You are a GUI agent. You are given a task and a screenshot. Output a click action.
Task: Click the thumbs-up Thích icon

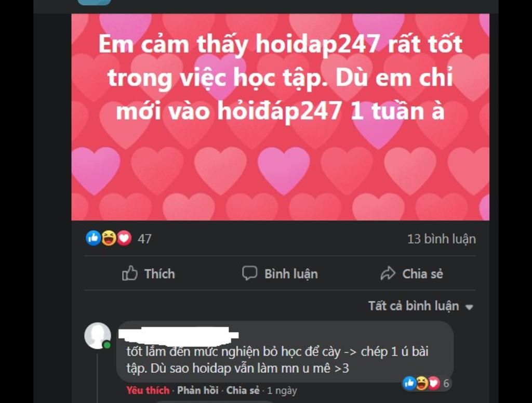point(129,274)
